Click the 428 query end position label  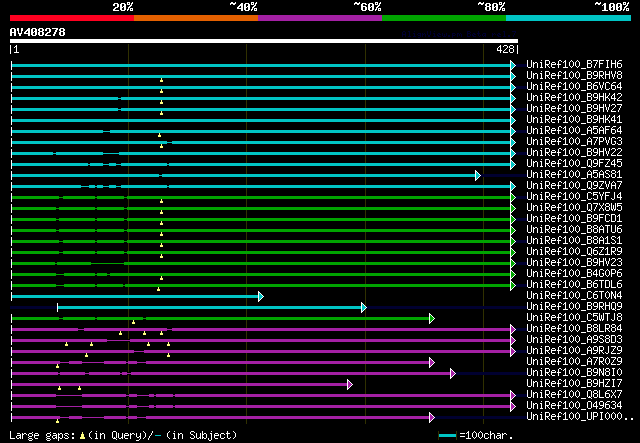click(505, 50)
